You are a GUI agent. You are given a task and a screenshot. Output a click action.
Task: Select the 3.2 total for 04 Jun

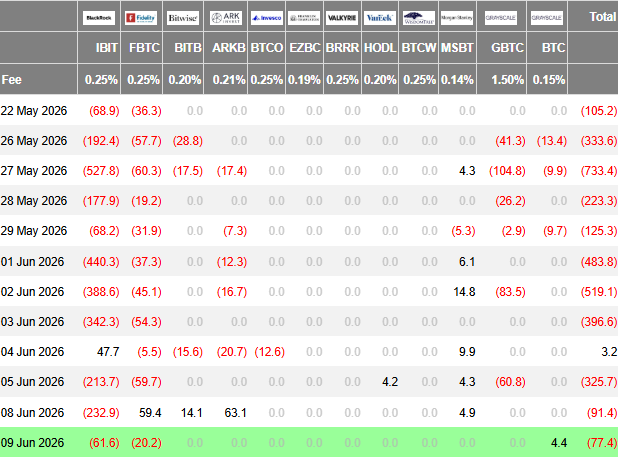point(609,351)
